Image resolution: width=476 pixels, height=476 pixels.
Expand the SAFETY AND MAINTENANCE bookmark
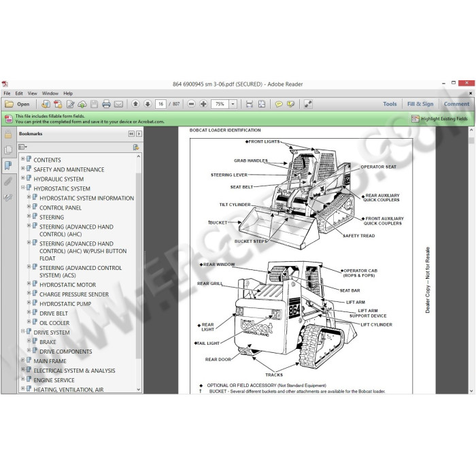(x=22, y=168)
